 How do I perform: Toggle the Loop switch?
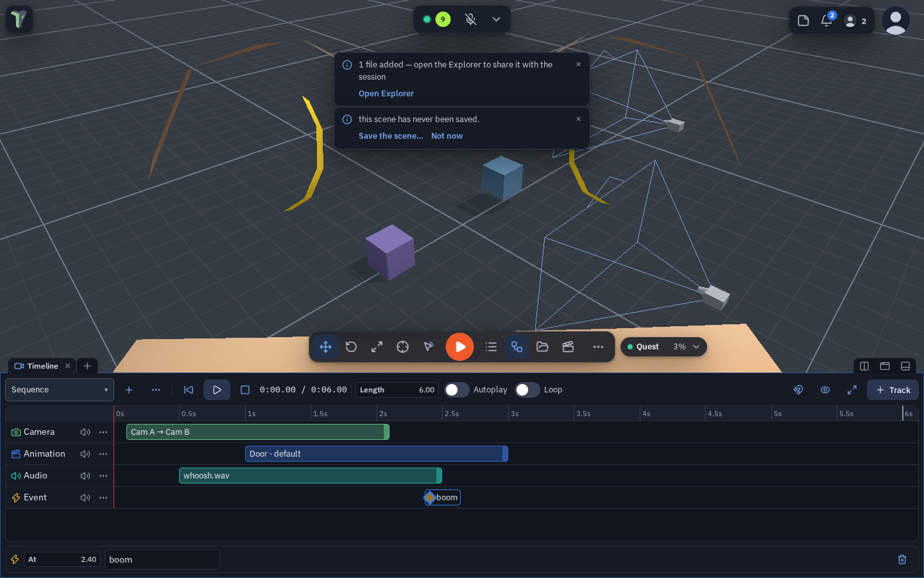tap(527, 390)
